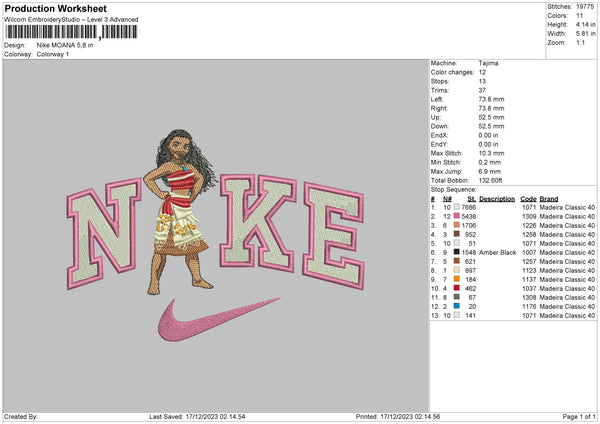
Task: Select the design name "Nike MOANA 5,8 in"
Action: coord(65,45)
